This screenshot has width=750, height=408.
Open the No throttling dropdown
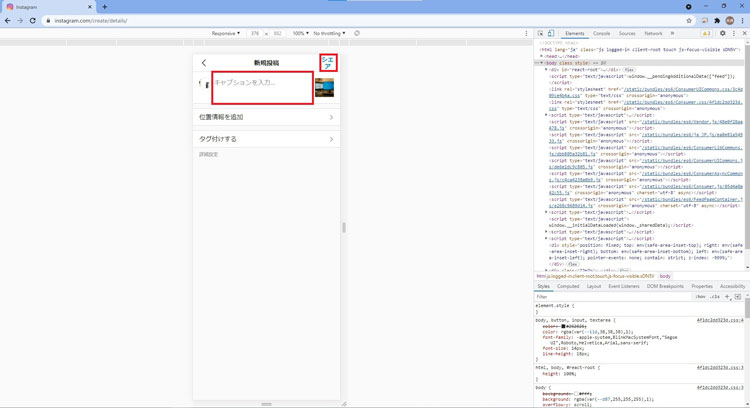point(329,33)
